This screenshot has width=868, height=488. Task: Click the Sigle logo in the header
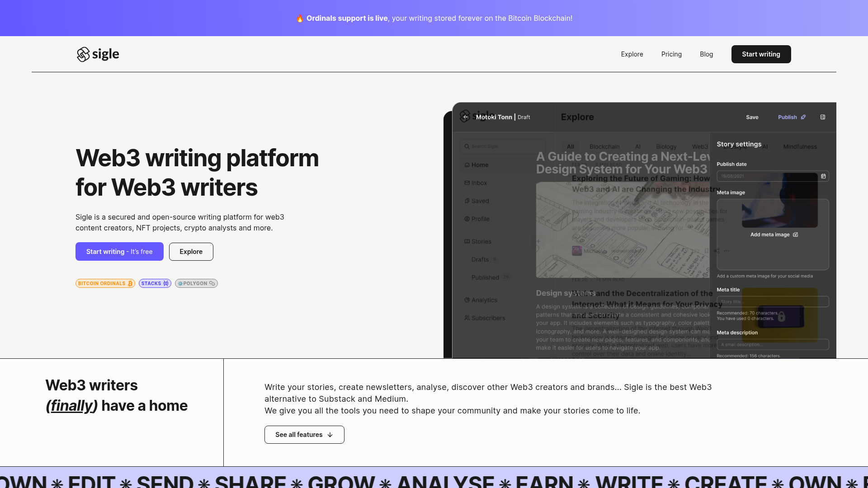coord(98,54)
